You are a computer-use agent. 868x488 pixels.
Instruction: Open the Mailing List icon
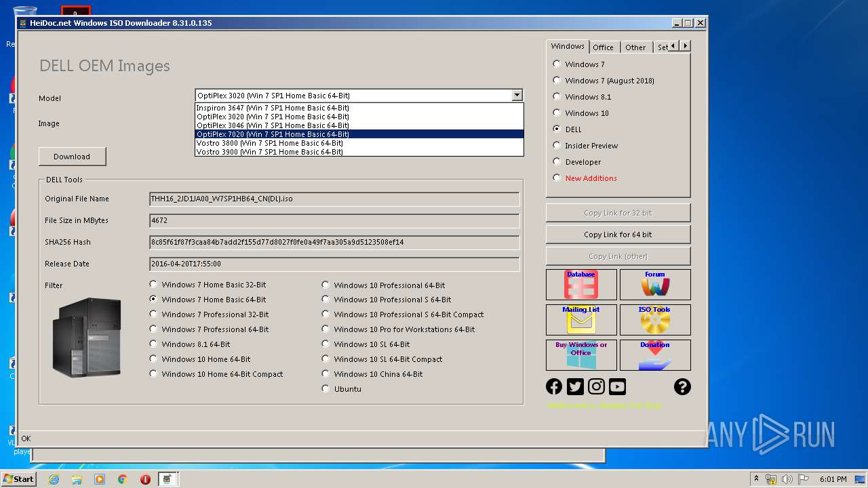click(581, 320)
